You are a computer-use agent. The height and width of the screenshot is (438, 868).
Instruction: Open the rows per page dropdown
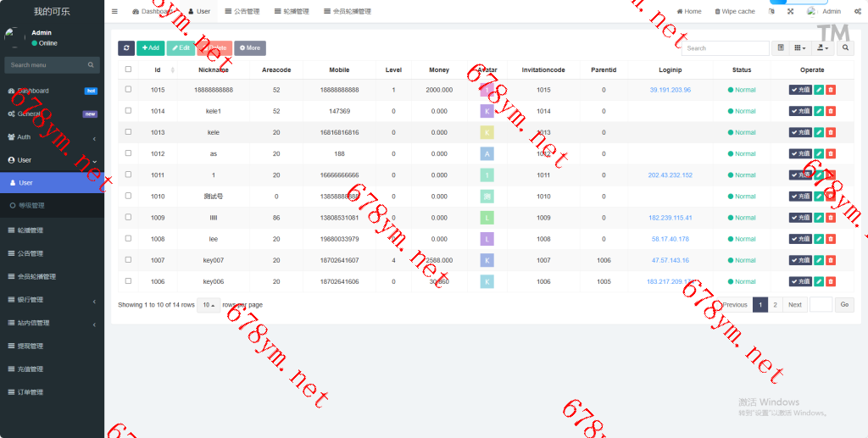(209, 305)
